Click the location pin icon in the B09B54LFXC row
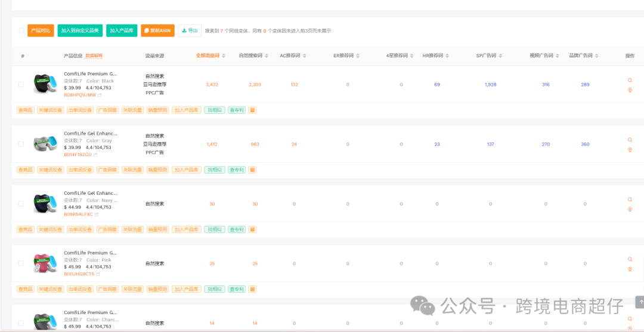 pyautogui.click(x=630, y=209)
